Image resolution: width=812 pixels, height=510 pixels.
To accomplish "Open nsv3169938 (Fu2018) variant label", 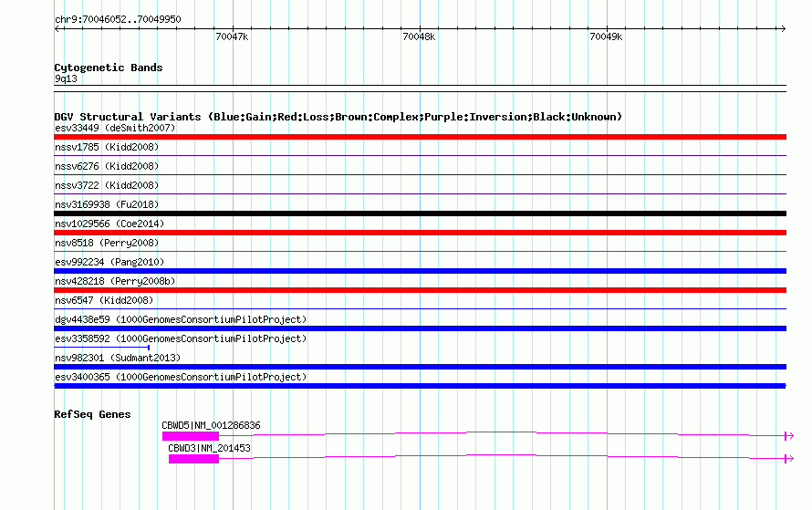I will click(107, 204).
